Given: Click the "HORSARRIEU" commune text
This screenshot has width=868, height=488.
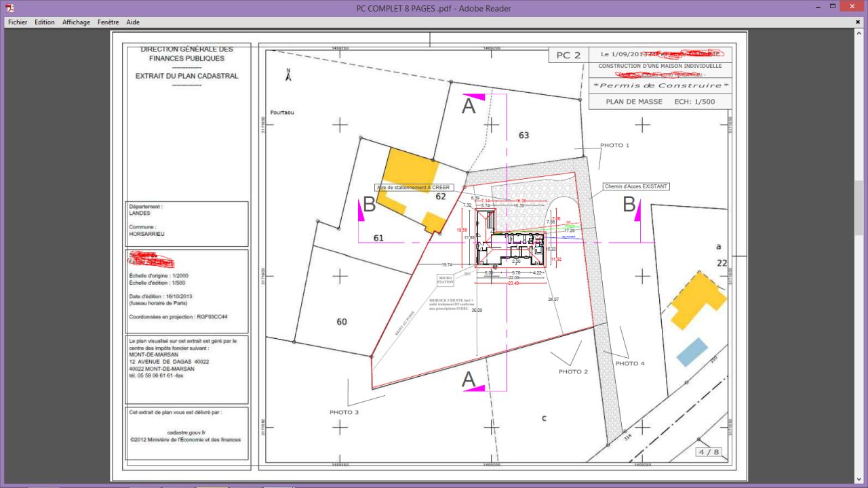Looking at the screenshot, I should pyautogui.click(x=146, y=234).
